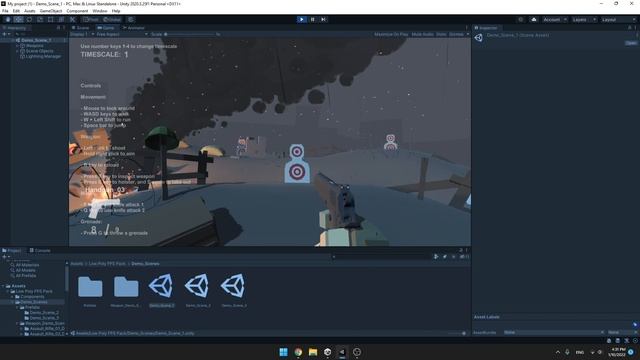Click the Open button in Inspector
The image size is (640, 360).
point(631,43)
